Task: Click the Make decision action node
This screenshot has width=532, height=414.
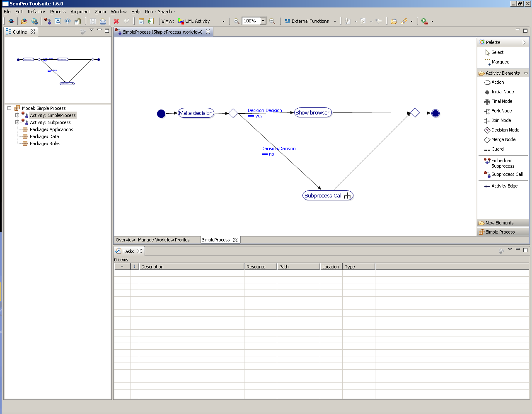Action: pos(196,113)
